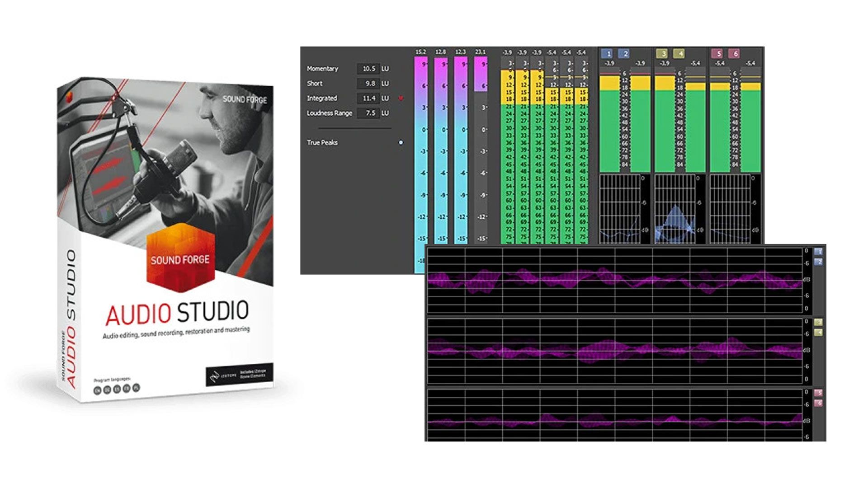
Task: Click the yellow channel 4 badge
Action: 679,53
